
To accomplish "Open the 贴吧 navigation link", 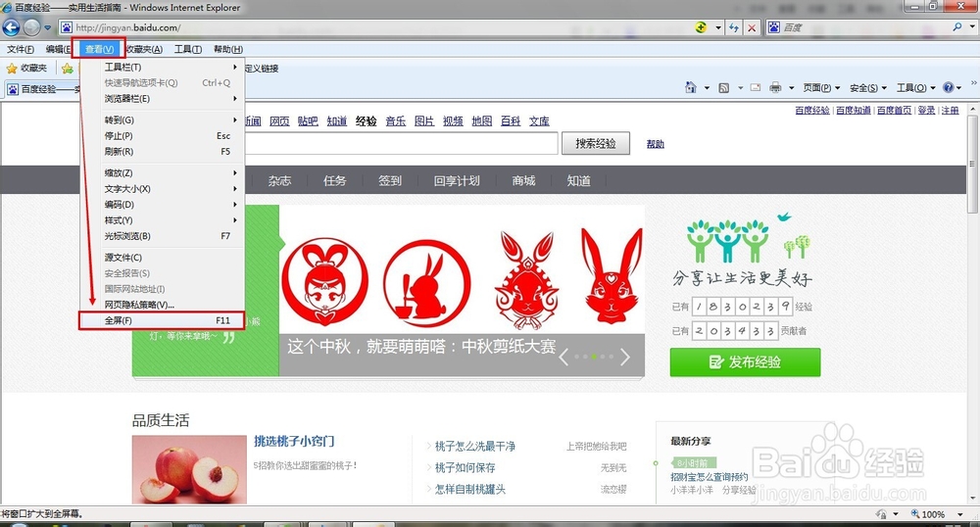I will [308, 121].
